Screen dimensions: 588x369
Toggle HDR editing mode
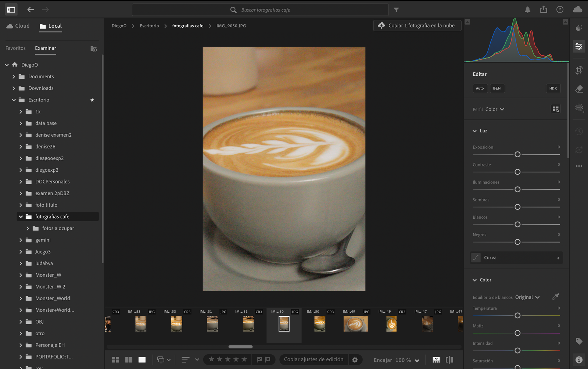[x=553, y=88]
